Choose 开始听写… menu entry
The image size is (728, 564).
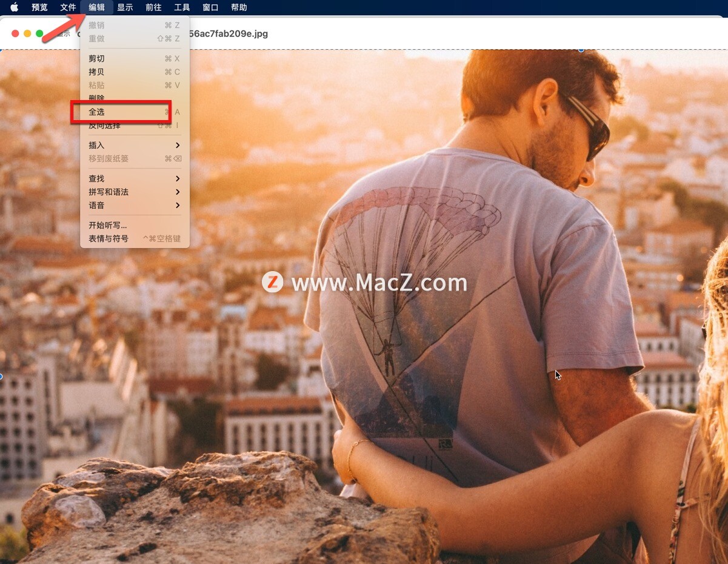pyautogui.click(x=135, y=225)
